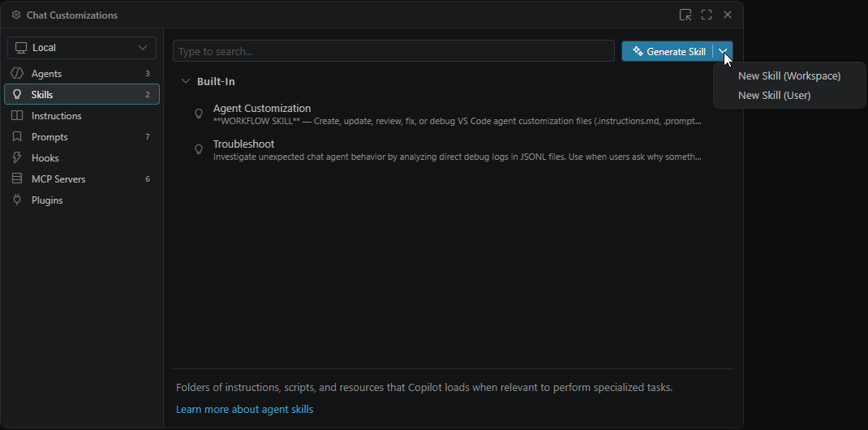Click the Generate Skill dropdown arrow
The height and width of the screenshot is (430, 868).
(x=723, y=52)
